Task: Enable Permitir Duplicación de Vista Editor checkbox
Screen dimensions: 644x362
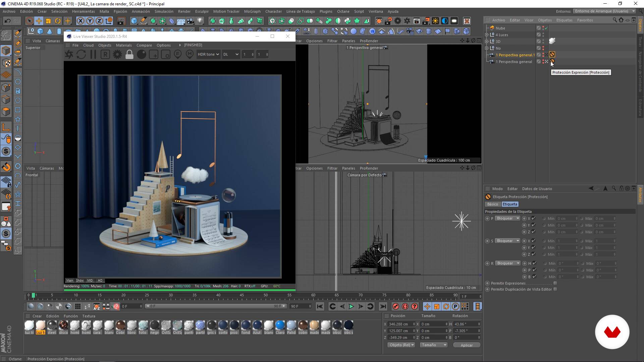Action: point(555,289)
